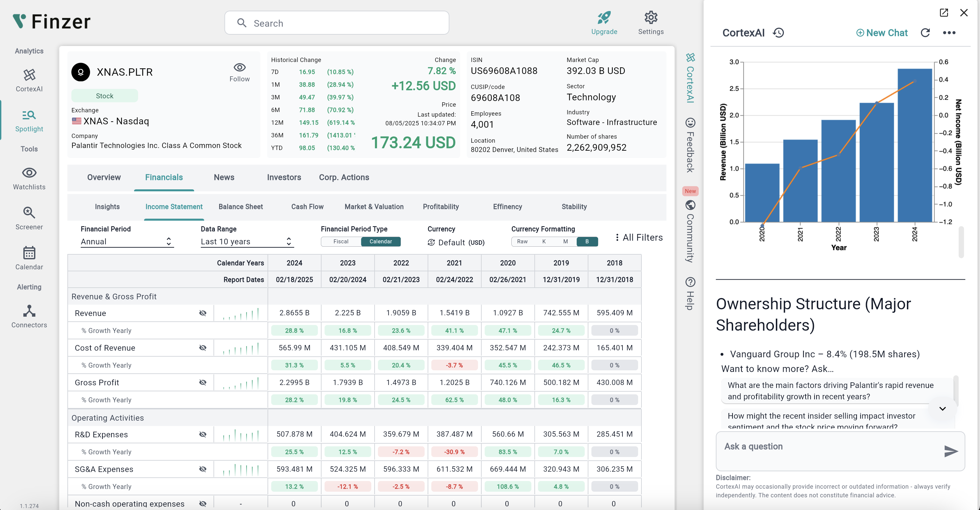Go to Watchlists
This screenshot has width=980, height=510.
click(29, 179)
